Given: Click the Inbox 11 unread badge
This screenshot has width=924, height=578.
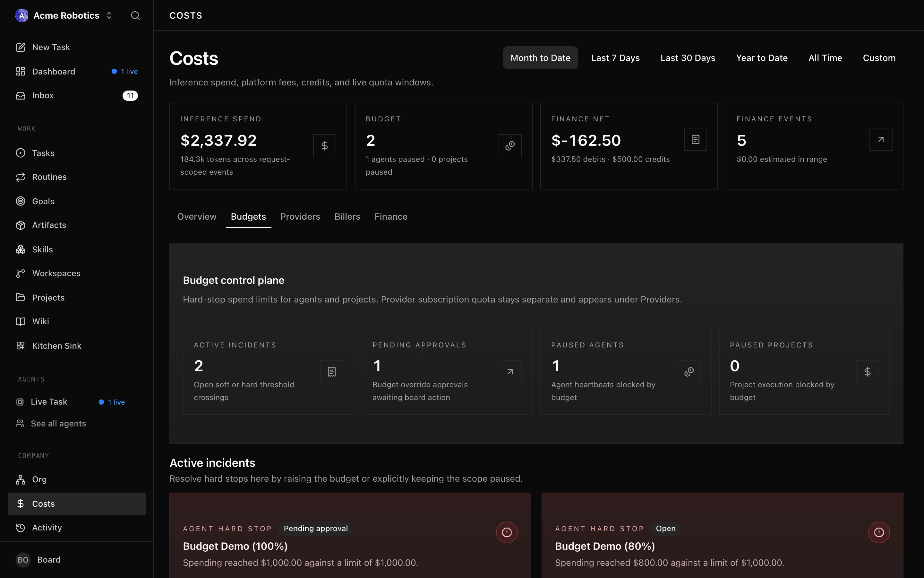Looking at the screenshot, I should coord(130,96).
